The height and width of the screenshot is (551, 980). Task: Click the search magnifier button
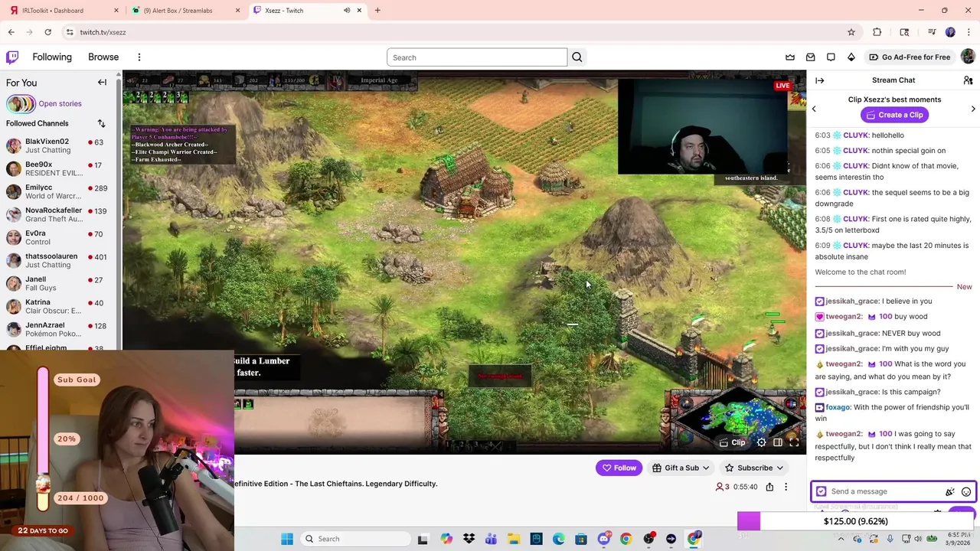pyautogui.click(x=577, y=57)
